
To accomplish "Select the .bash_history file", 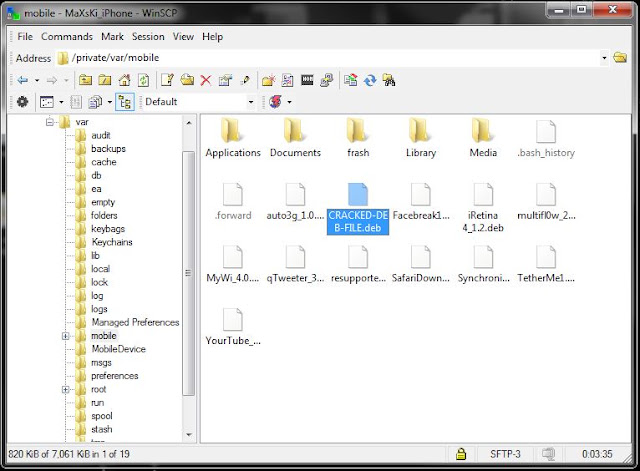I will pos(546,138).
